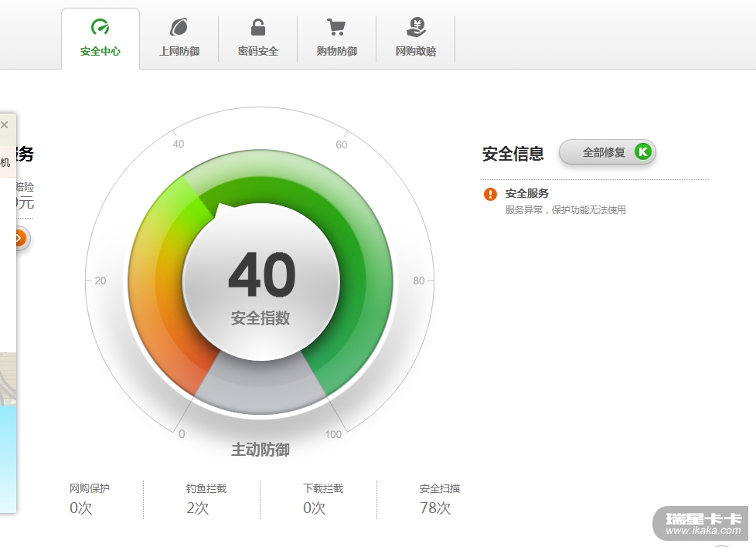This screenshot has height=547, width=756.
Task: Click the 40 安全指数 gauge center
Action: tap(261, 282)
